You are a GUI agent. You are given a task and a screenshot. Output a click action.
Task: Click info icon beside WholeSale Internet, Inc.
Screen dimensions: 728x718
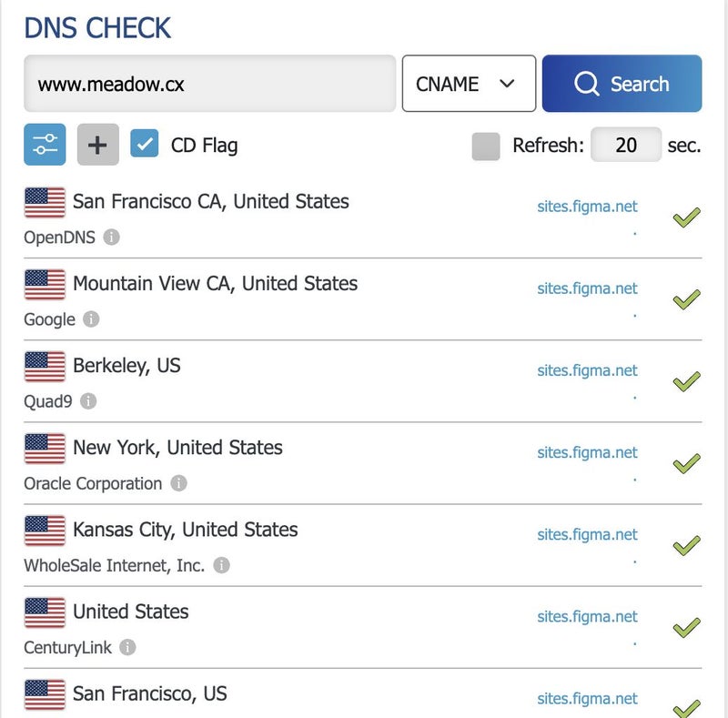[x=221, y=565]
